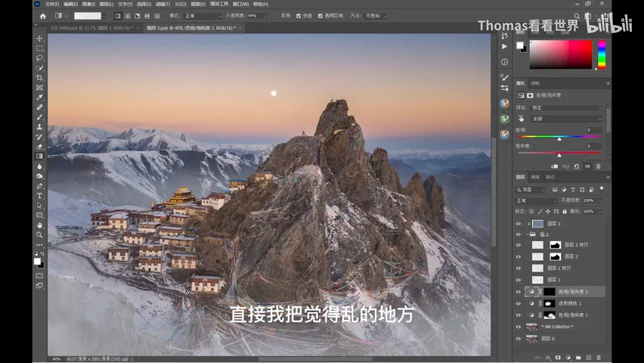644x363 pixels.
Task: Open the first TK panel icon
Action: coord(504,103)
